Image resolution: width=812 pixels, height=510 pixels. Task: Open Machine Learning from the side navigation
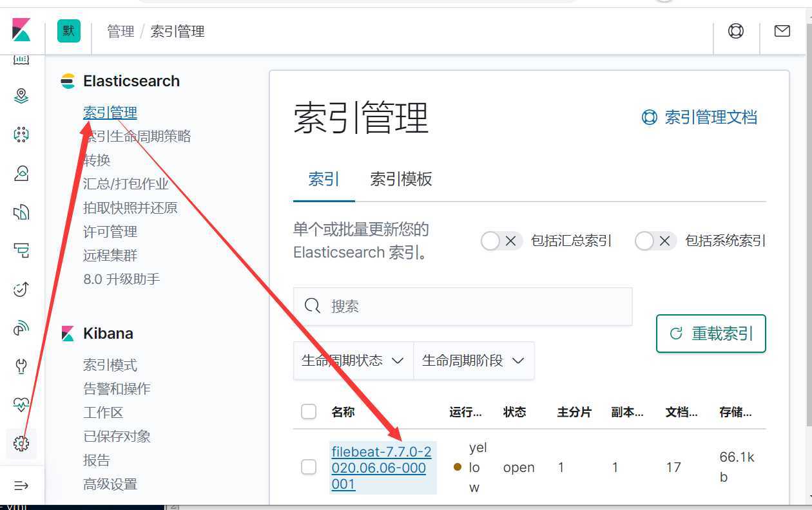(x=21, y=135)
